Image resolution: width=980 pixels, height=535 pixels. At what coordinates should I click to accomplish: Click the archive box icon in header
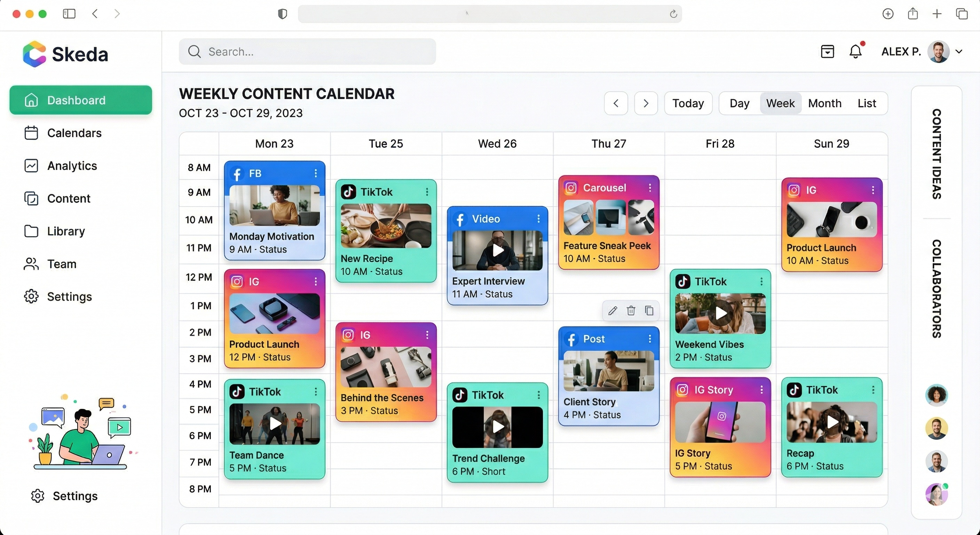828,52
